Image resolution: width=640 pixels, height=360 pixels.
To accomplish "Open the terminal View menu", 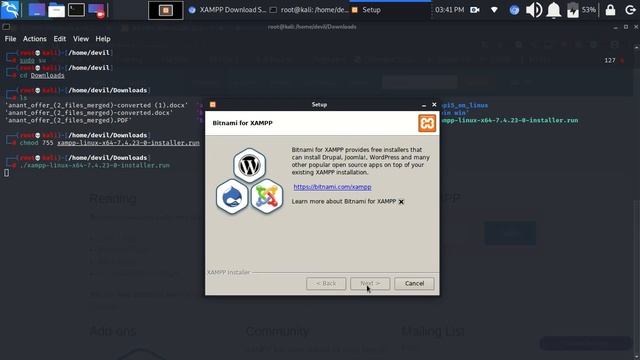I will [x=81, y=39].
